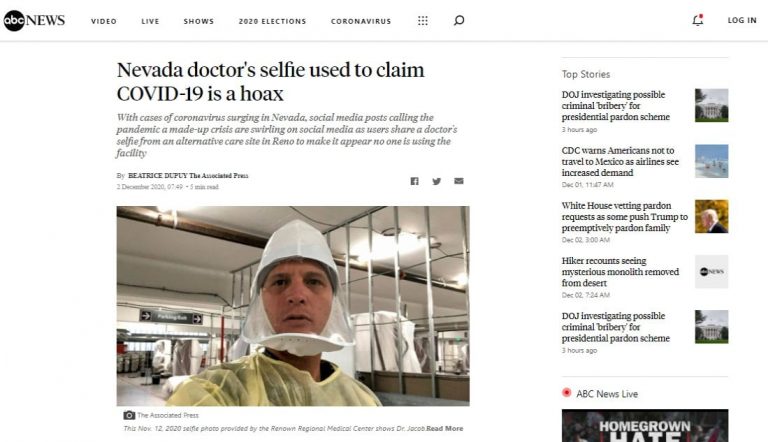Open the Live menu item
This screenshot has width=768, height=442.
point(150,21)
